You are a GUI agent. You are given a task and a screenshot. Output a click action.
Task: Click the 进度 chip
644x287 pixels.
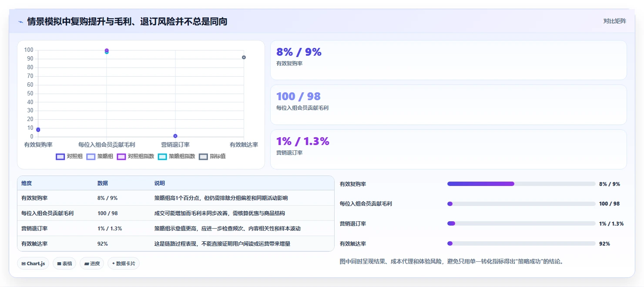tap(92, 263)
